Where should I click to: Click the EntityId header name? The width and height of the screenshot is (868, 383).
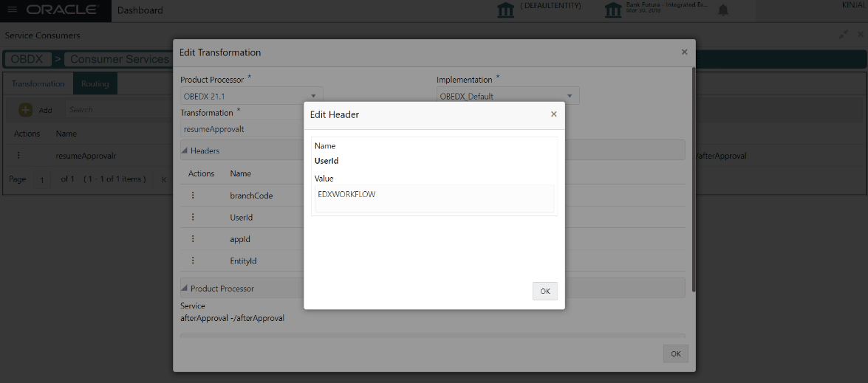[243, 260]
